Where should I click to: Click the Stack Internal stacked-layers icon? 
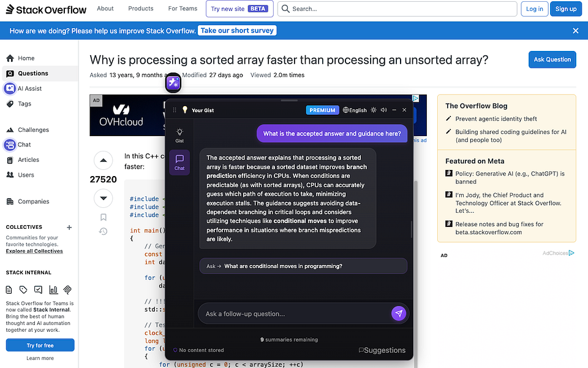point(67,289)
